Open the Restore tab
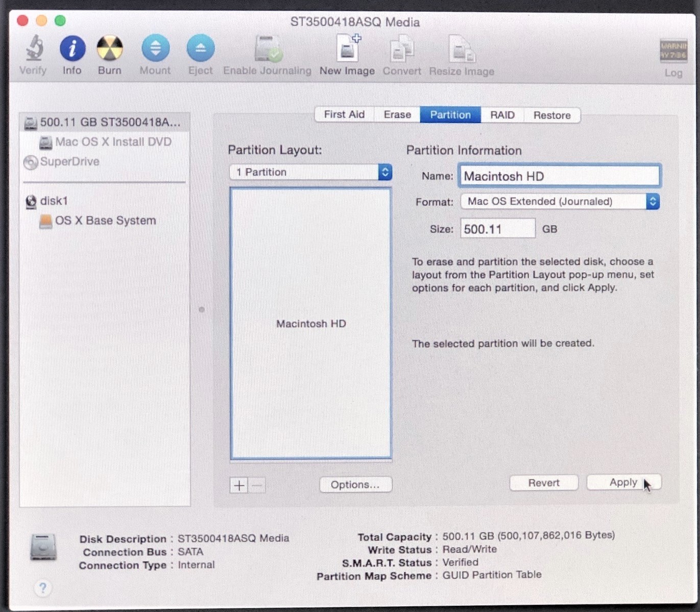Image resolution: width=700 pixels, height=612 pixels. pos(552,115)
